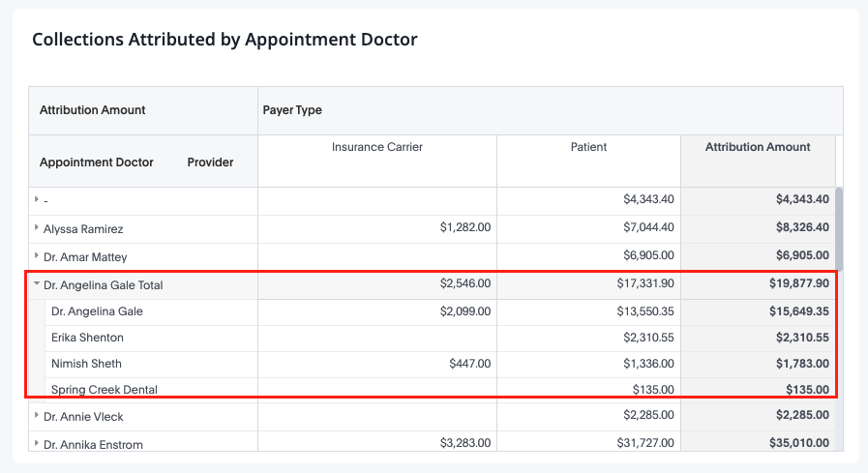Collapse the Dr. Angelina Gale Total row
Viewport: 868px width, 473px height.
coord(37,283)
